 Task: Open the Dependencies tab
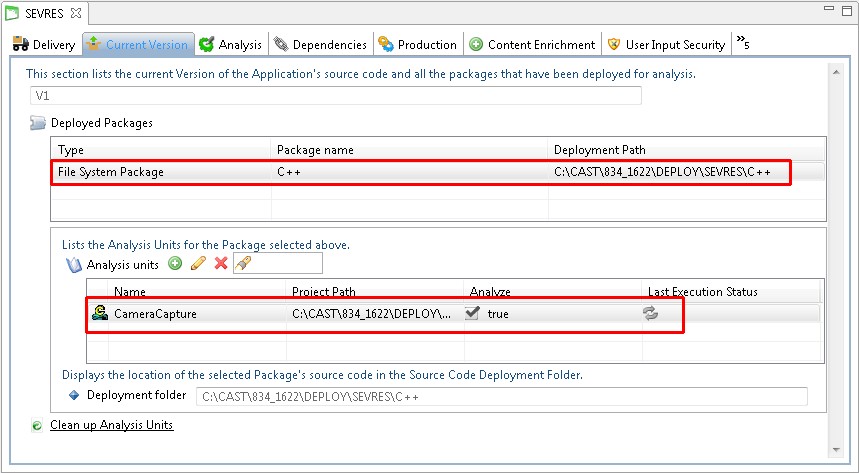[x=322, y=44]
